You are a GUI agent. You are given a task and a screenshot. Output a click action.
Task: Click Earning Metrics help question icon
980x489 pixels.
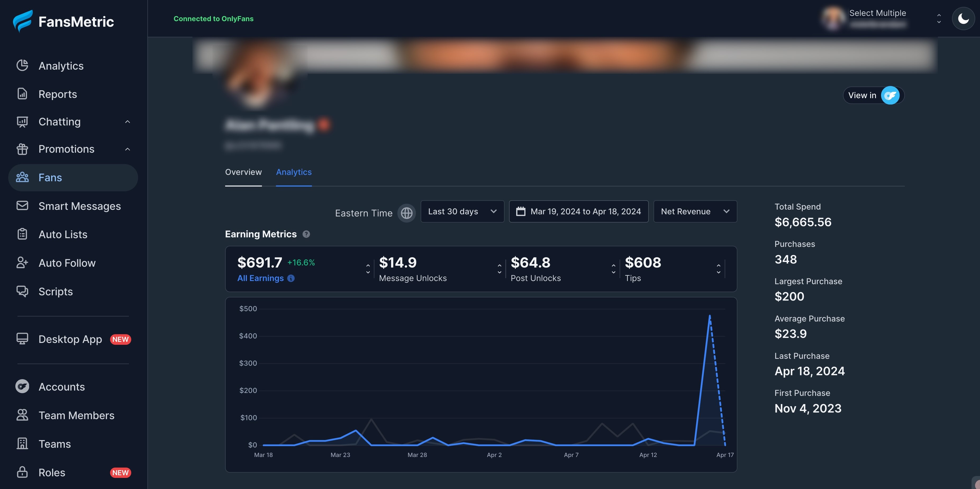[306, 234]
